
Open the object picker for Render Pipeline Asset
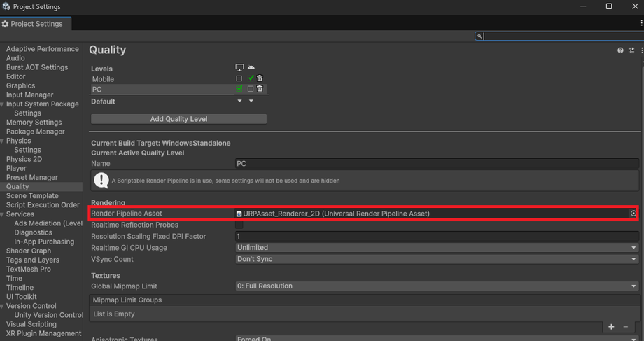[633, 214]
